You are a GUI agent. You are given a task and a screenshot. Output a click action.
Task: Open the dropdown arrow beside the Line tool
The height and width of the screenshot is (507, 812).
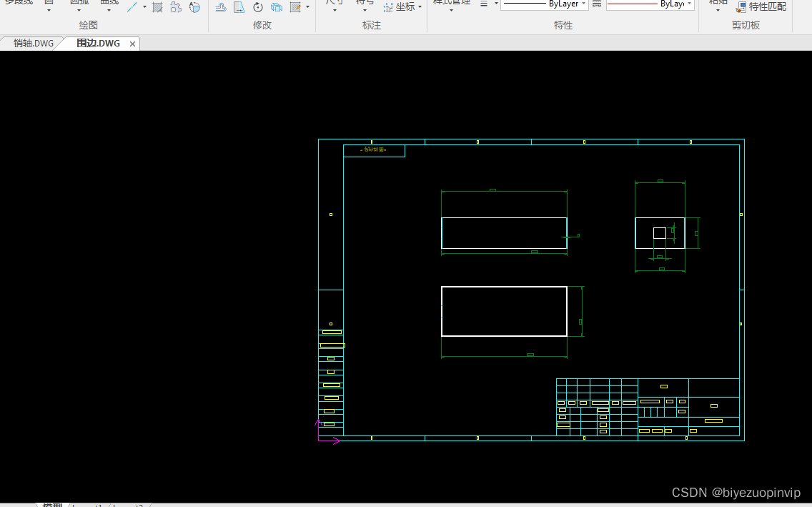[x=144, y=7]
